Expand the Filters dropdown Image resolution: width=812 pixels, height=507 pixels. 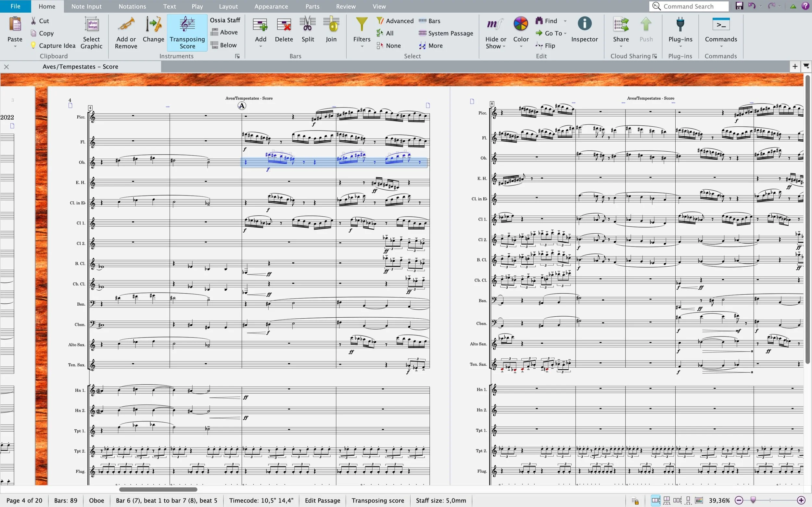pyautogui.click(x=362, y=46)
